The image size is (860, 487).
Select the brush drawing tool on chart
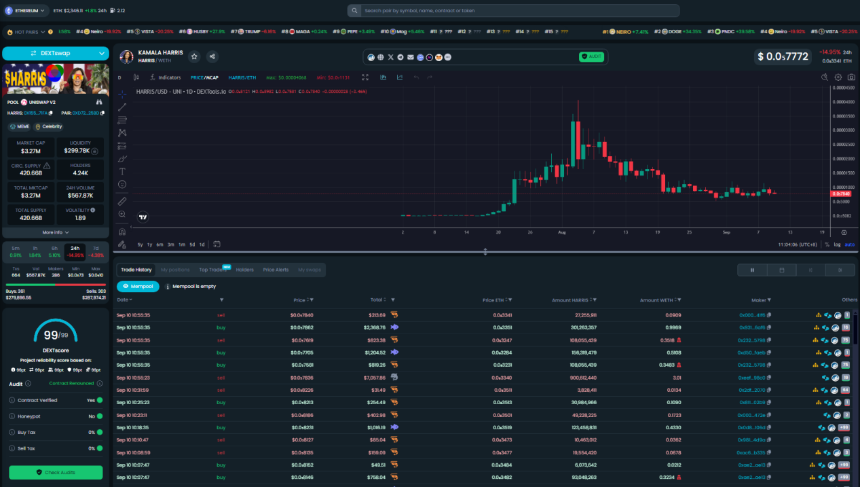(x=122, y=159)
